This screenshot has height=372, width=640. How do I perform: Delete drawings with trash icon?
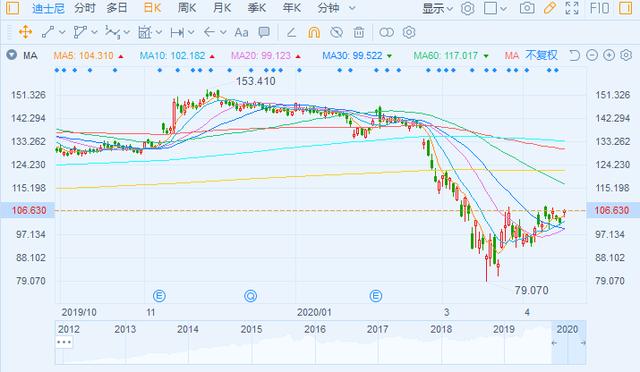pyautogui.click(x=359, y=32)
